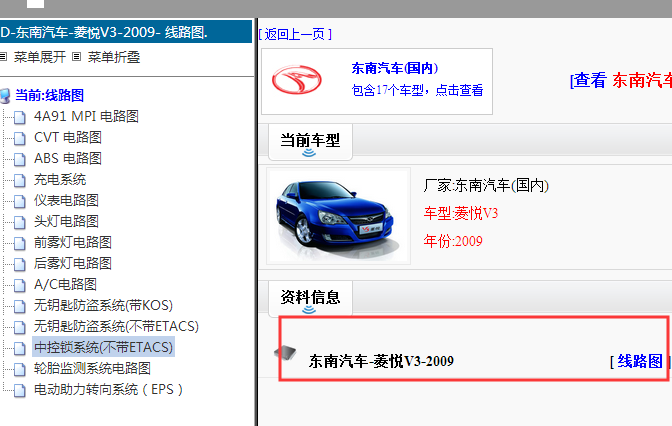Select highlighted 中控锁系统(不带ETACS)
The image size is (672, 426).
(x=103, y=347)
